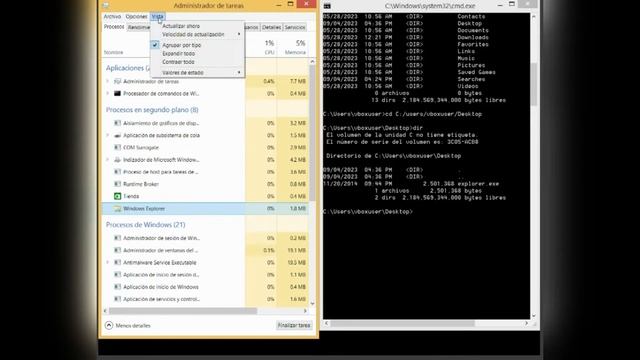Click the Aislamiento de gráficos process icon
Image resolution: width=640 pixels, height=360 pixels.
point(118,123)
